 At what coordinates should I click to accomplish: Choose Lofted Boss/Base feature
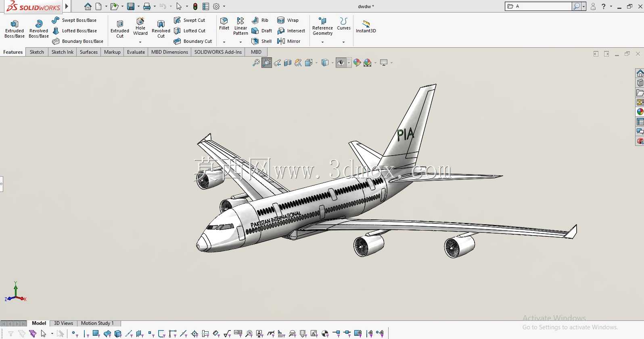[75, 31]
